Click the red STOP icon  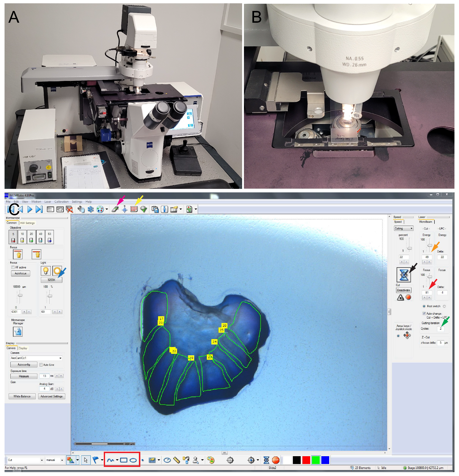[276, 460]
